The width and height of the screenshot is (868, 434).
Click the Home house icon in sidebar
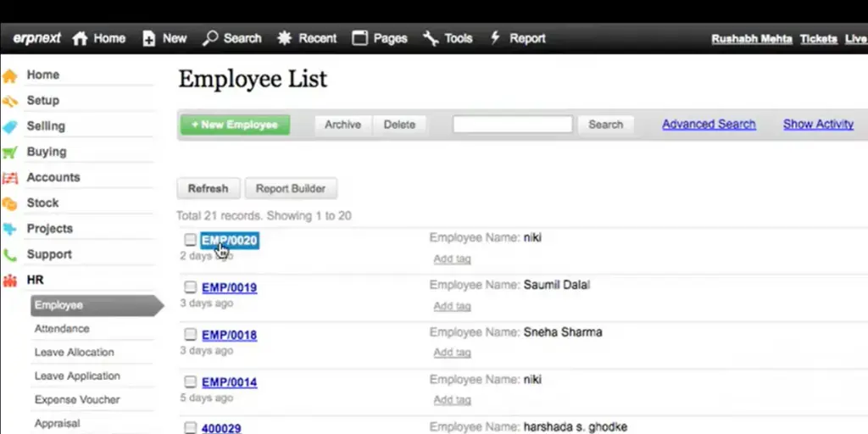pyautogui.click(x=10, y=75)
